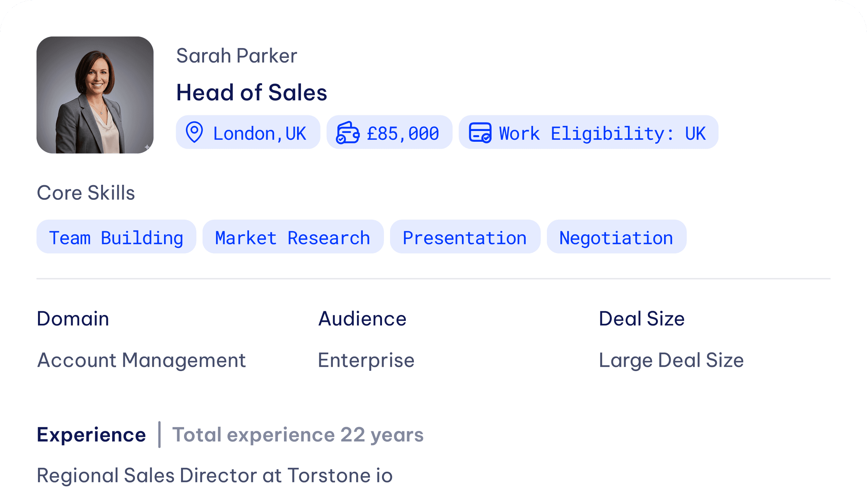Click the Presentation skill chip

click(465, 237)
